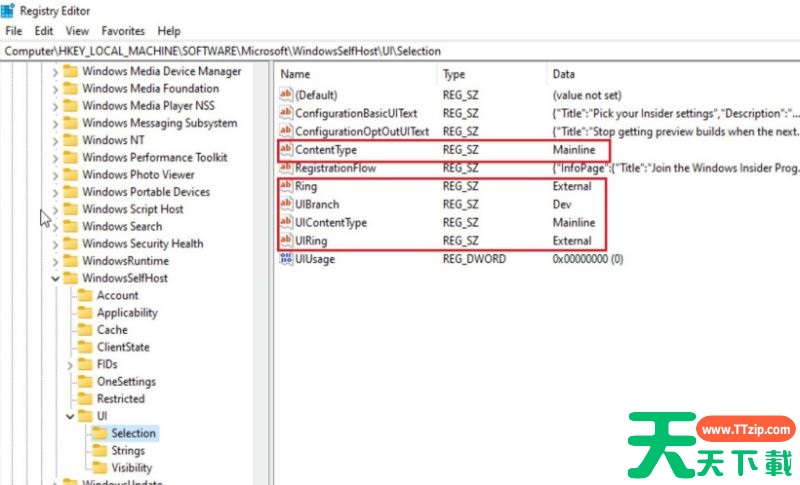This screenshot has height=485, width=800.
Task: Expand the FIDs key
Action: pyautogui.click(x=70, y=365)
